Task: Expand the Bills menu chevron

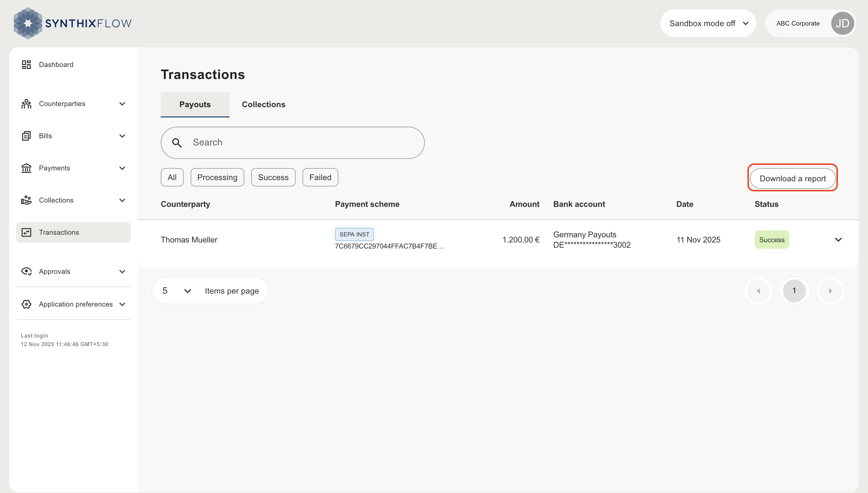Action: 123,136
